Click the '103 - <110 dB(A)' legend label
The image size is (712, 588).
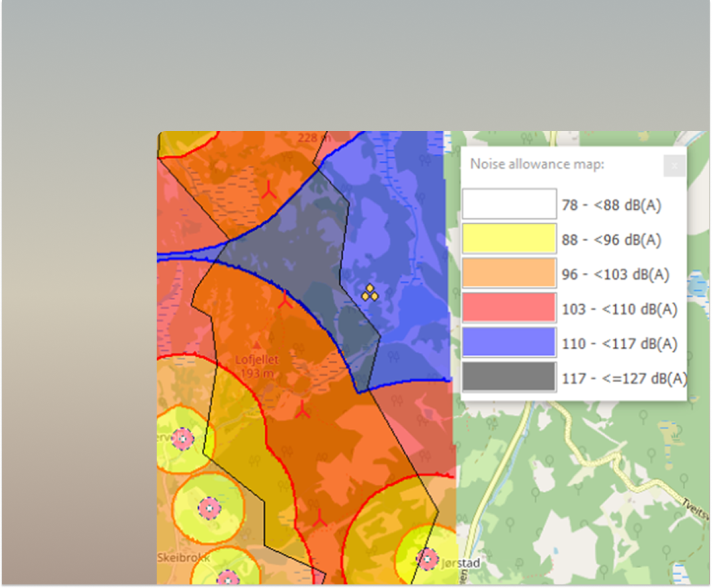click(x=620, y=309)
